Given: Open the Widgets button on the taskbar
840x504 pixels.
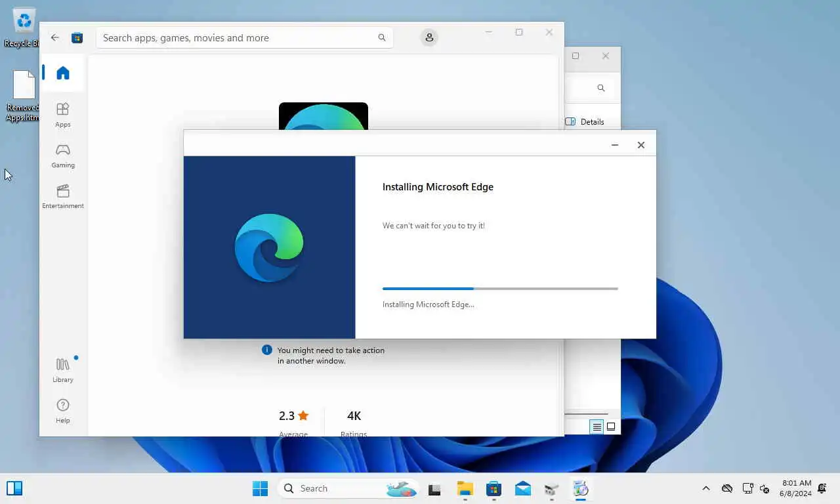Looking at the screenshot, I should pos(14,488).
